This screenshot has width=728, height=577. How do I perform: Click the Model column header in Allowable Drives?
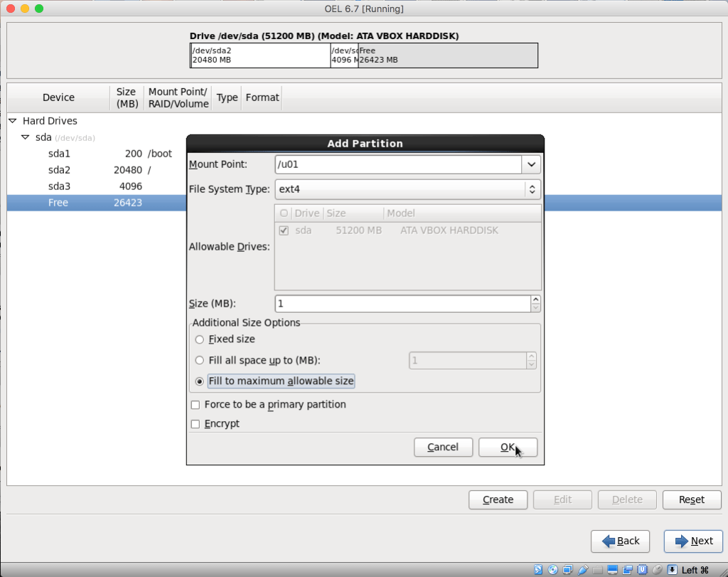(x=462, y=213)
